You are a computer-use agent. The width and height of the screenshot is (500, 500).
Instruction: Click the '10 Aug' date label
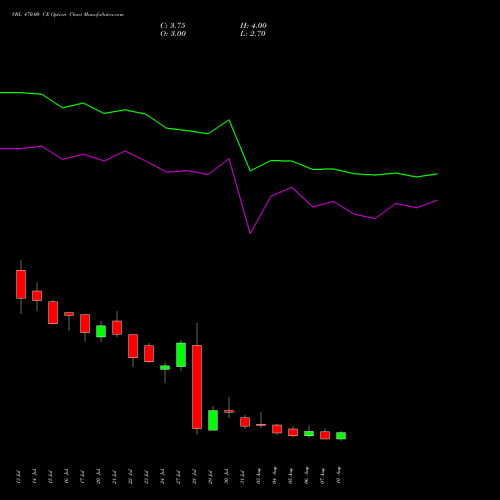pos(338,476)
